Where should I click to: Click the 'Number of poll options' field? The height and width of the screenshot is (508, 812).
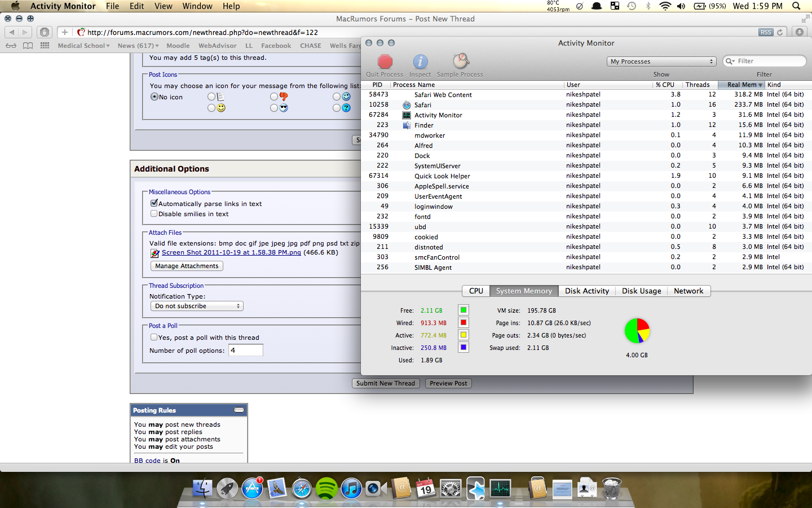coord(245,350)
